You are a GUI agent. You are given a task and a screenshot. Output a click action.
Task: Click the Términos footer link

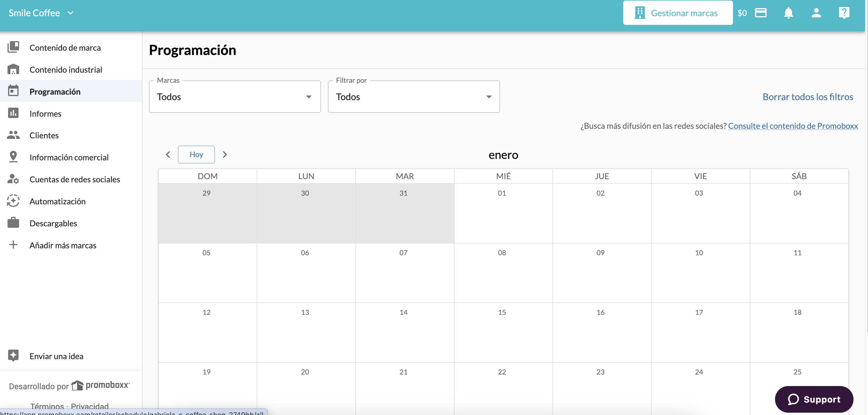(47, 406)
